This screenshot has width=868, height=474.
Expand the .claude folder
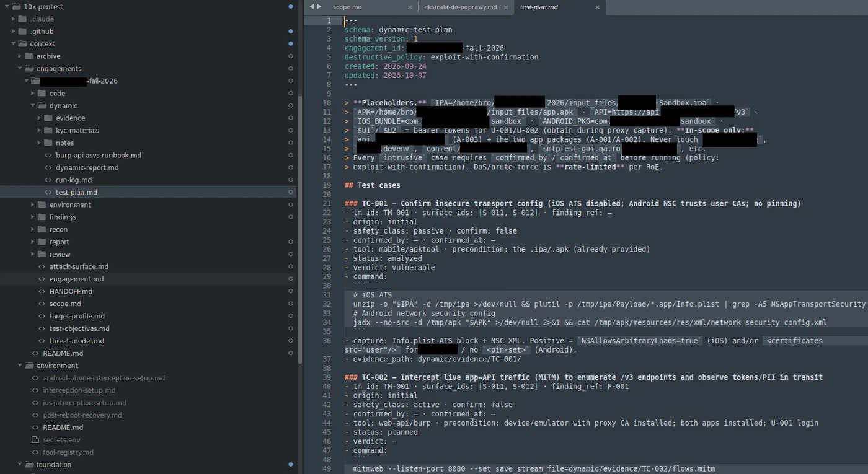(x=14, y=19)
